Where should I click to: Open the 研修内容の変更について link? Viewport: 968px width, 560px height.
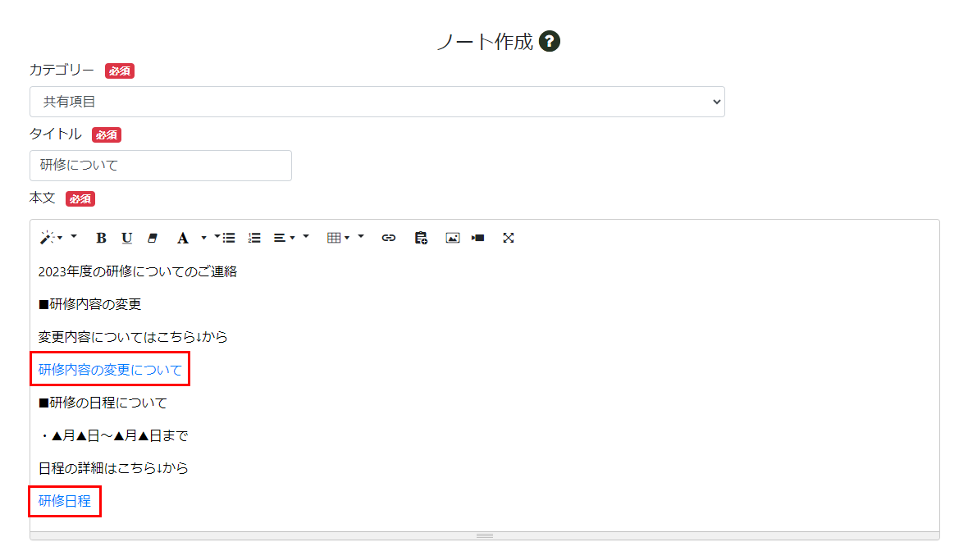110,370
